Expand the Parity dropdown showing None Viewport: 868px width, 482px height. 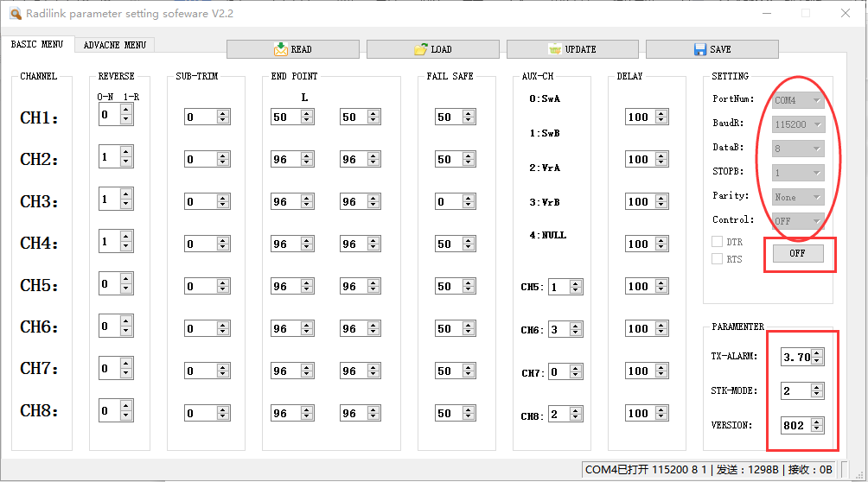click(x=798, y=197)
